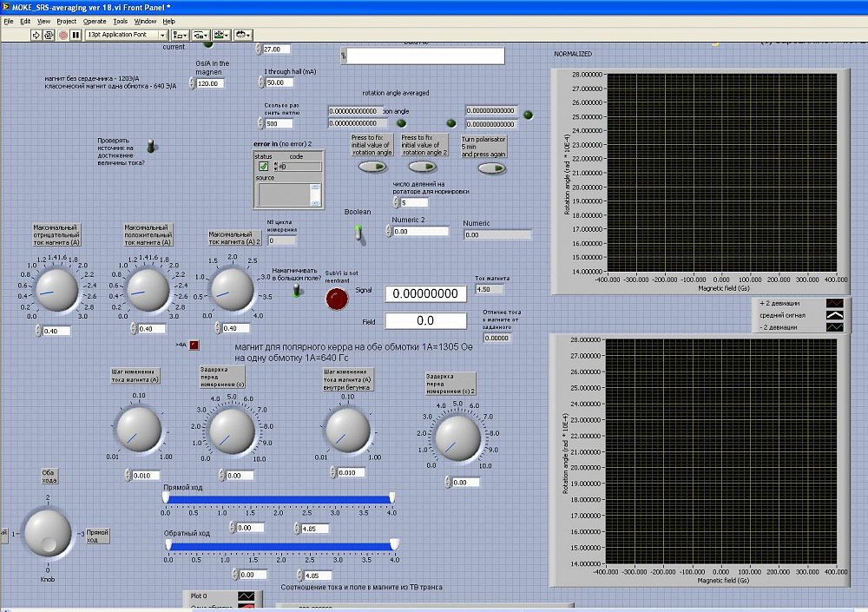Open the Operate menu
Screen dimensions: 868x612
click(x=95, y=20)
